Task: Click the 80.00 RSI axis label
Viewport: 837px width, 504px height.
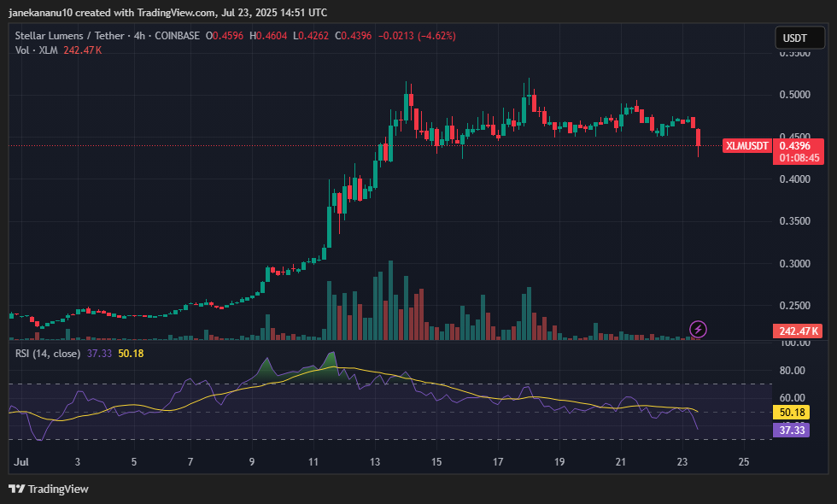Action: point(793,370)
